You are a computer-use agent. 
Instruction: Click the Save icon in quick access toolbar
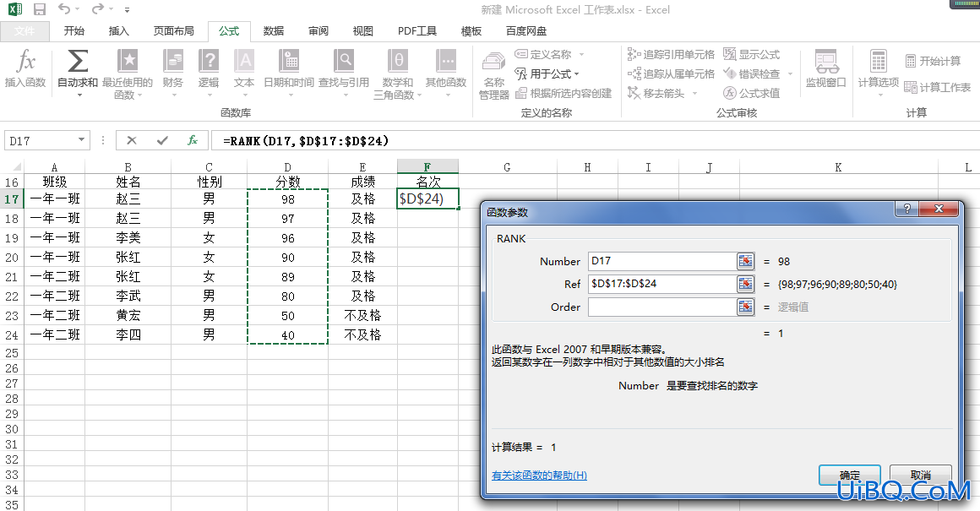click(x=40, y=9)
